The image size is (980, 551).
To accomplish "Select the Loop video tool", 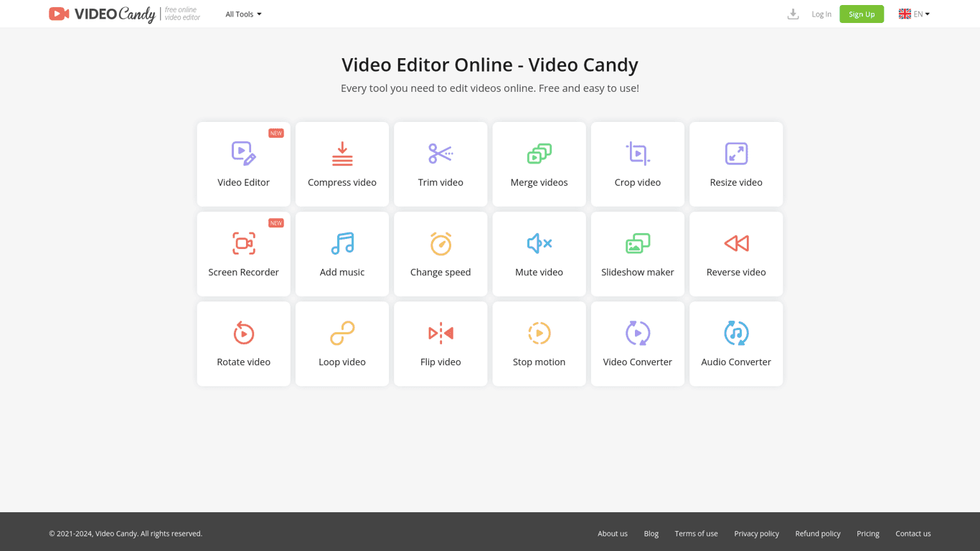I will [342, 343].
